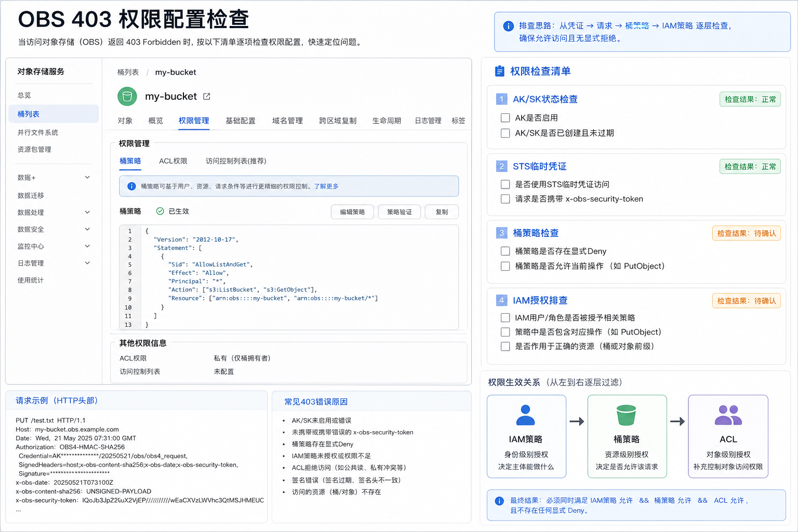Click the green check icon beside 已生效
The image size is (798, 532).
[160, 211]
